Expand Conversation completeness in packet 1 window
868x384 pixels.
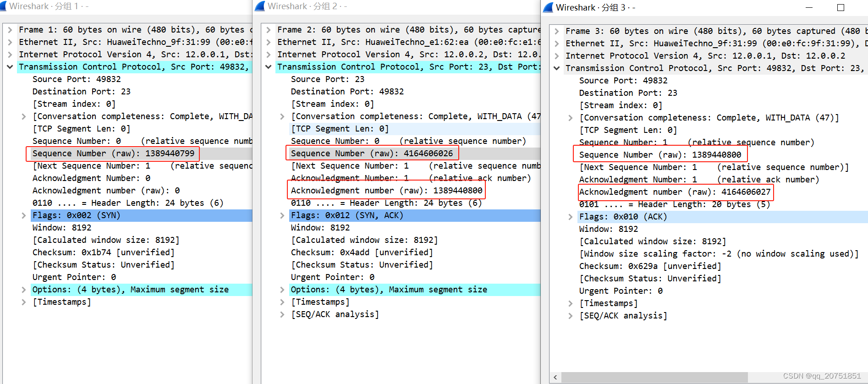pyautogui.click(x=24, y=116)
